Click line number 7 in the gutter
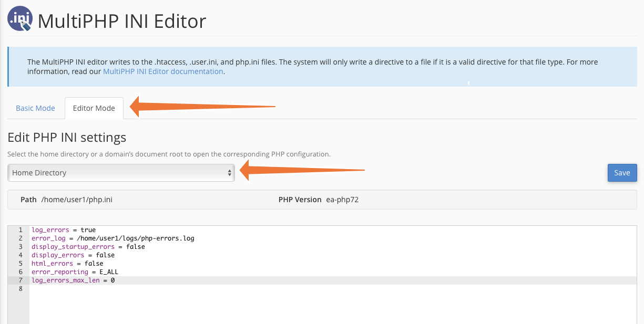Viewport: 644px width, 324px height. pyautogui.click(x=19, y=280)
